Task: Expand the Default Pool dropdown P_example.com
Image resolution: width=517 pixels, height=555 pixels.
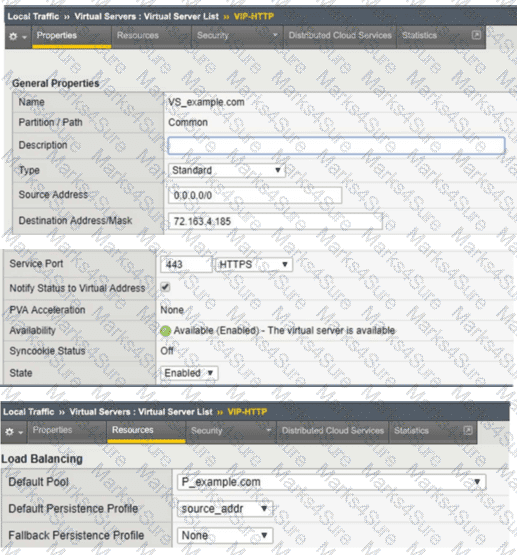Action: tap(331, 482)
